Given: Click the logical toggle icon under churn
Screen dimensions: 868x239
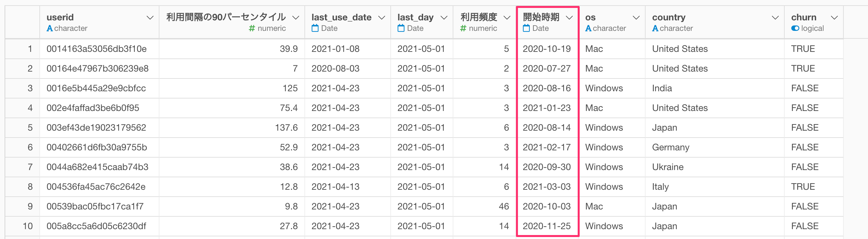Looking at the screenshot, I should click(795, 28).
